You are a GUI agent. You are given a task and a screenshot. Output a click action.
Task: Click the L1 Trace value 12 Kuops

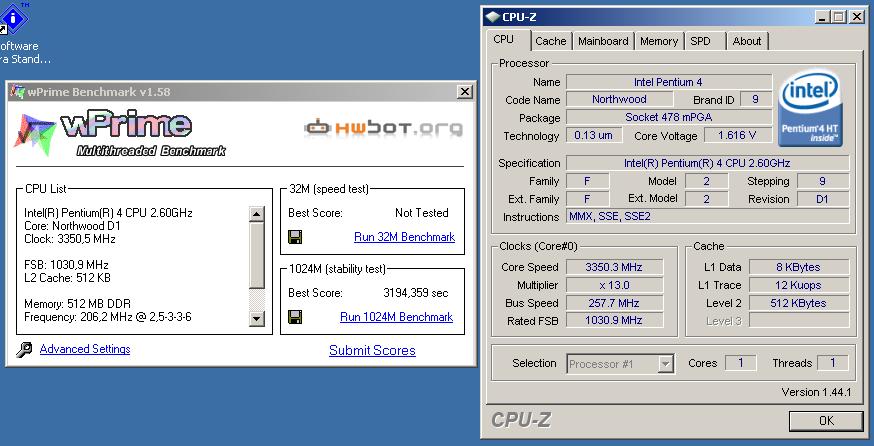799,285
